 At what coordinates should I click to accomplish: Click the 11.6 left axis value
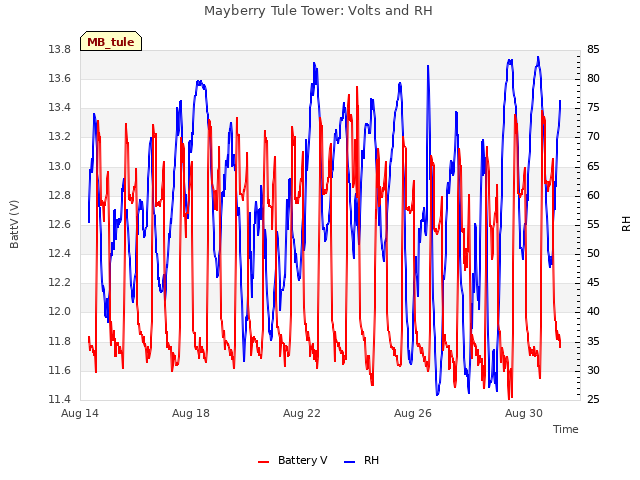(60, 370)
